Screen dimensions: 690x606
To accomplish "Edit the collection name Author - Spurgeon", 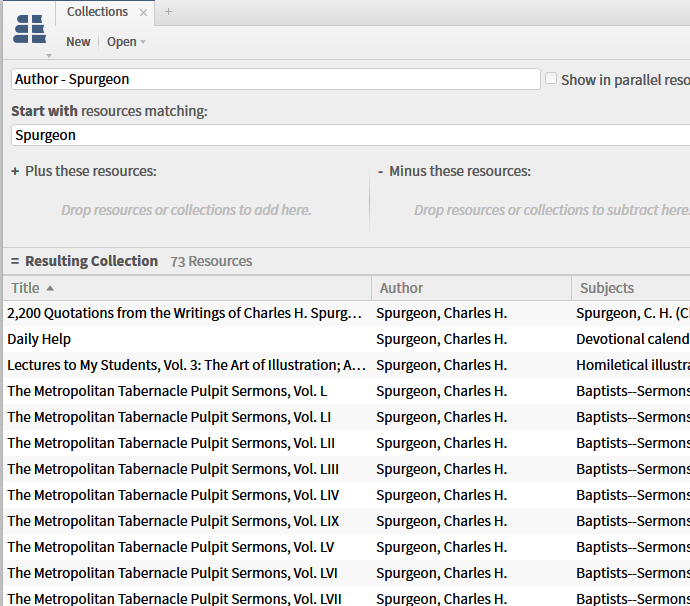I will click(x=275, y=79).
